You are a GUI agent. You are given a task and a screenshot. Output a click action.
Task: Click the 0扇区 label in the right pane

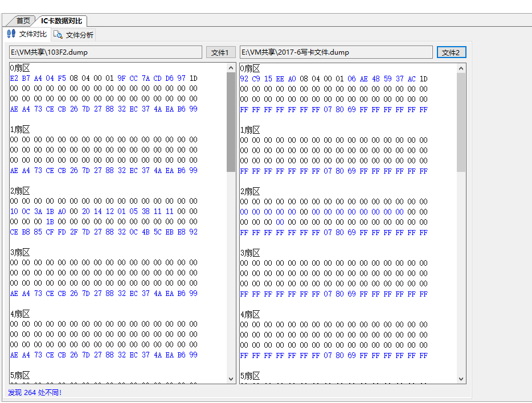pyautogui.click(x=250, y=69)
